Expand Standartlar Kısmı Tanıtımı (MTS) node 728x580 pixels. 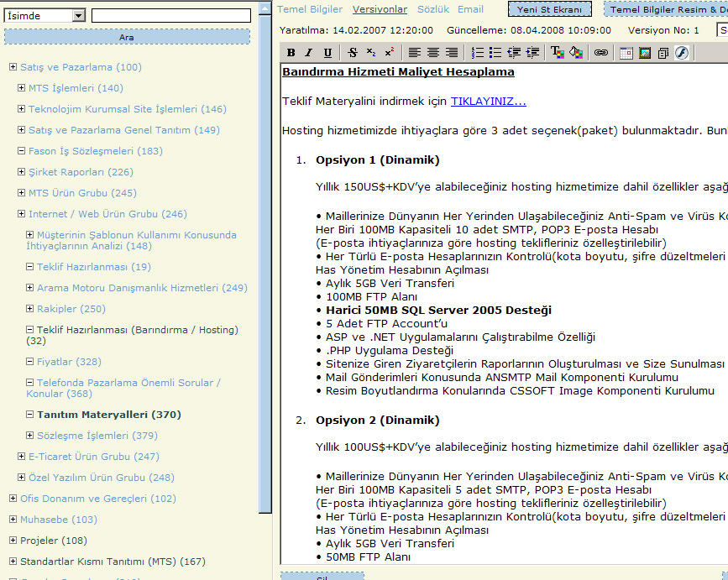tap(13, 562)
